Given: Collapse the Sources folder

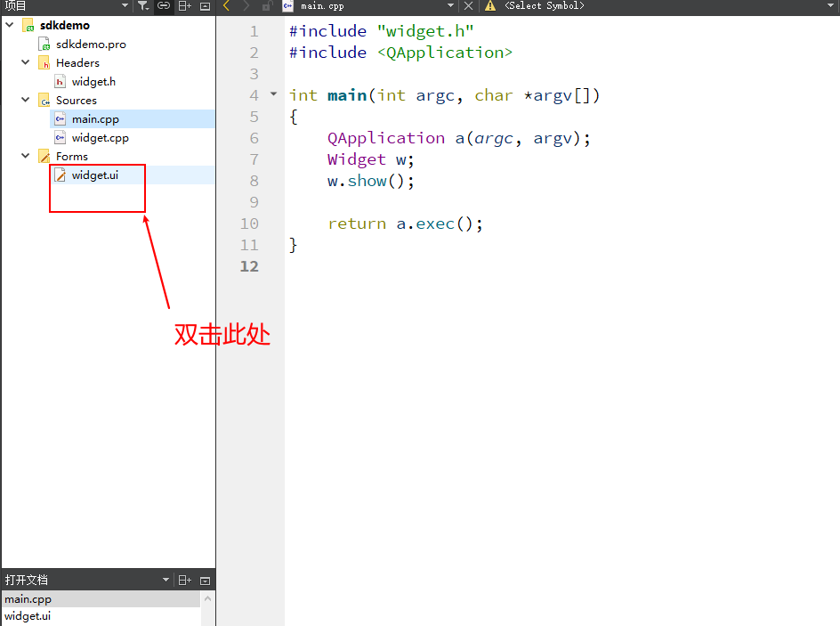Looking at the screenshot, I should click(x=25, y=100).
